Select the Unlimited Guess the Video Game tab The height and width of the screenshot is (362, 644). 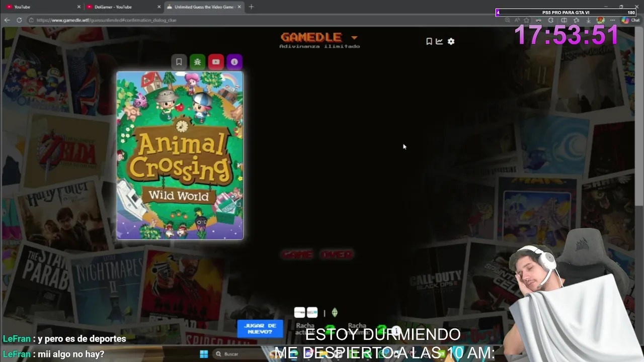pos(204,7)
